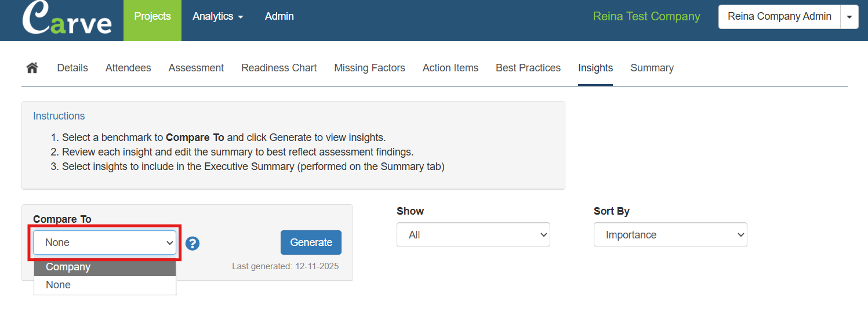Open the Sort By dropdown
Viewport: 868px width, 315px height.
[x=670, y=235]
